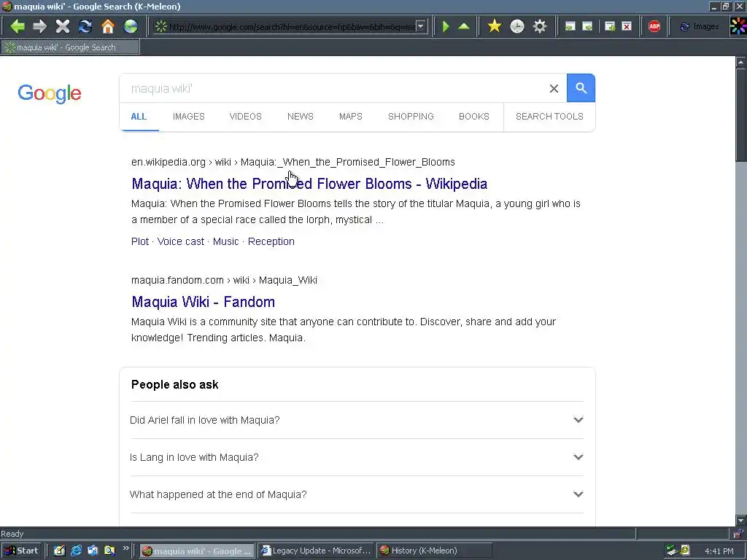Open the Windows Start button
Image resolution: width=747 pixels, height=560 pixels.
22,551
